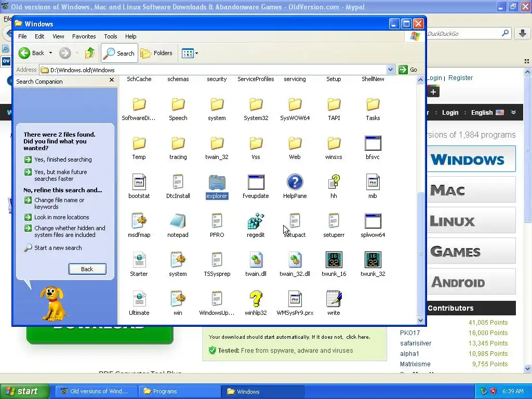Screen dimensions: 532x399
Task: Open the Views dropdown button
Action: (x=190, y=54)
